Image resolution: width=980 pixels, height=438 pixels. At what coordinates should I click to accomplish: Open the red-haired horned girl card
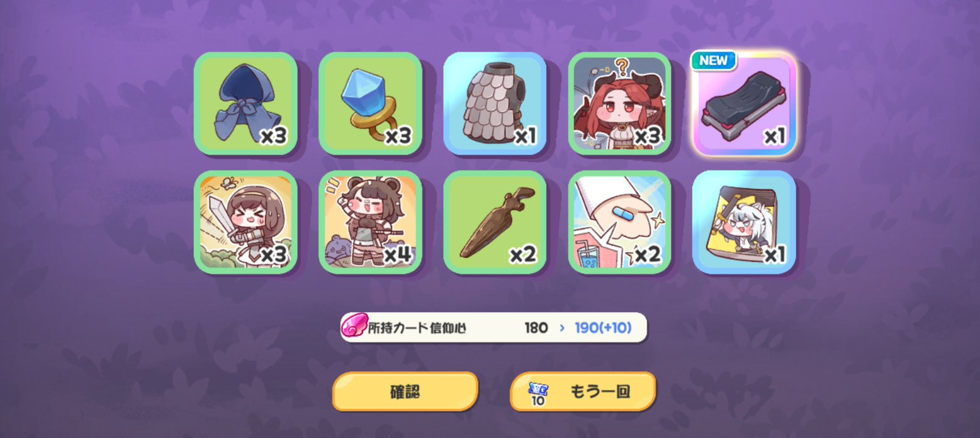tap(619, 103)
